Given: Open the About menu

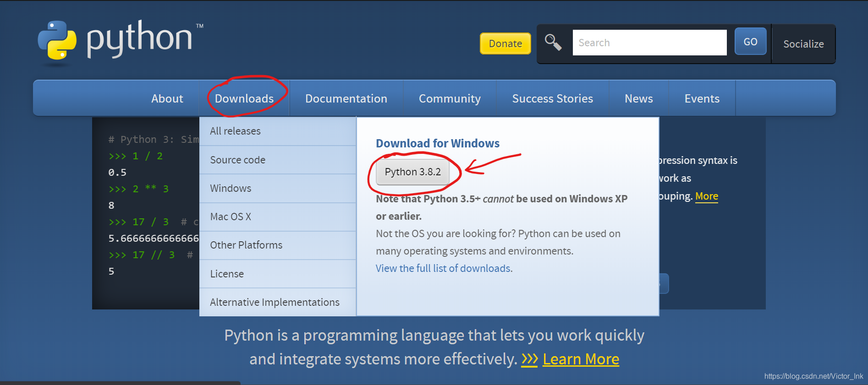Looking at the screenshot, I should coord(167,98).
